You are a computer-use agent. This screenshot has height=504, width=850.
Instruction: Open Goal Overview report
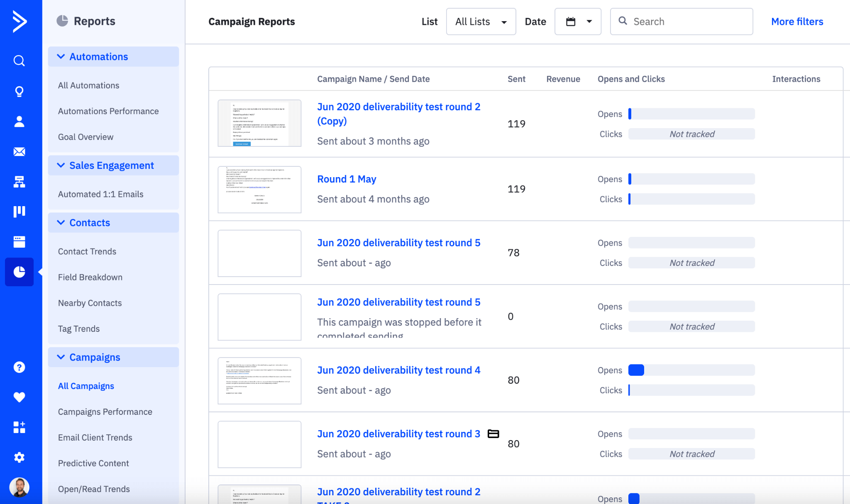pos(85,137)
